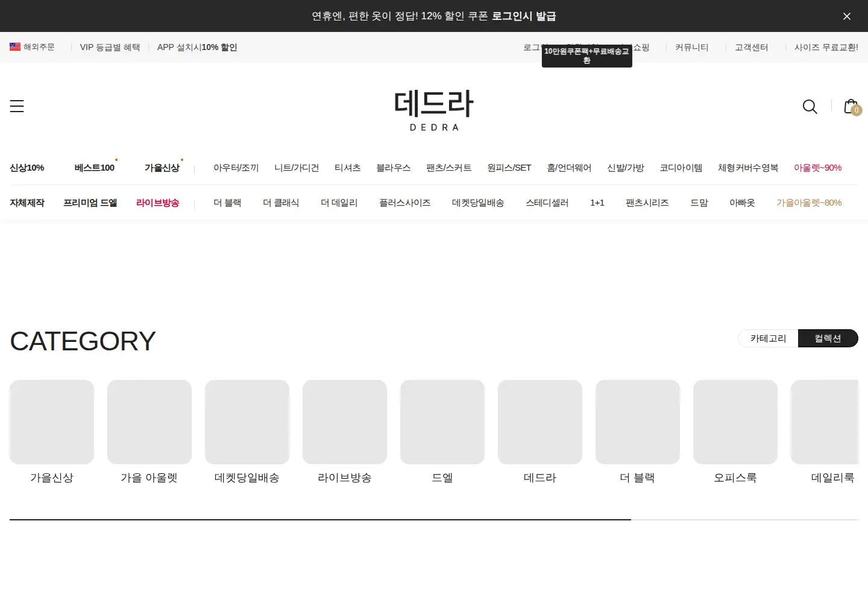Open 더 클래식 menu
868x603 pixels.
point(281,203)
